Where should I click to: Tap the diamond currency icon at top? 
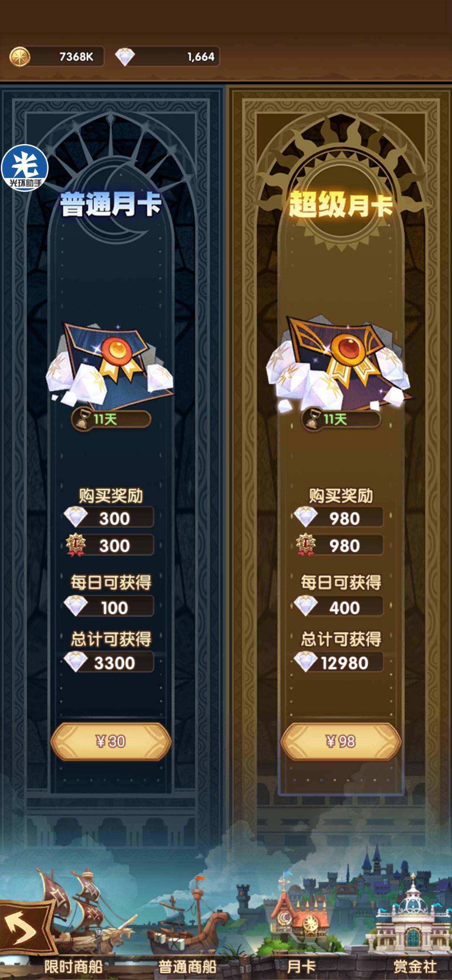pos(125,57)
